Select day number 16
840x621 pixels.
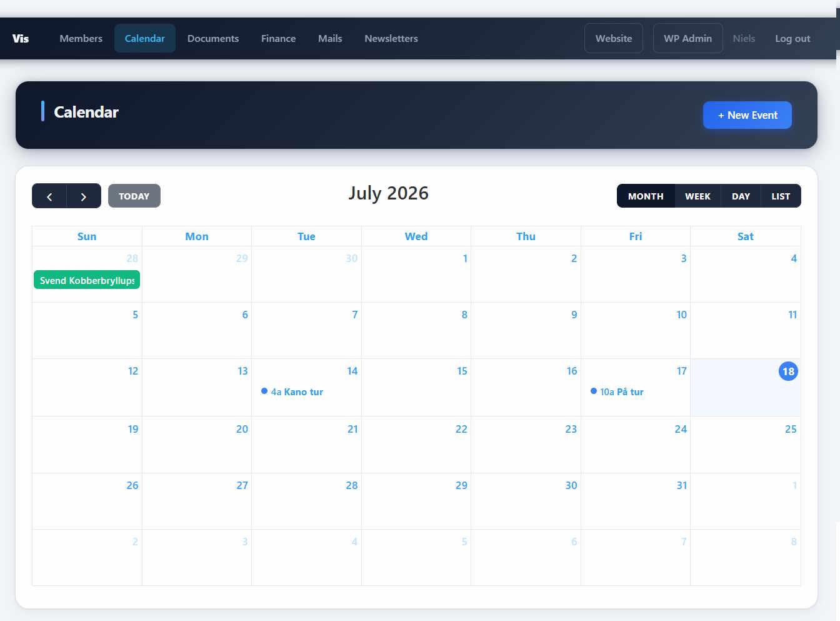[x=572, y=371]
